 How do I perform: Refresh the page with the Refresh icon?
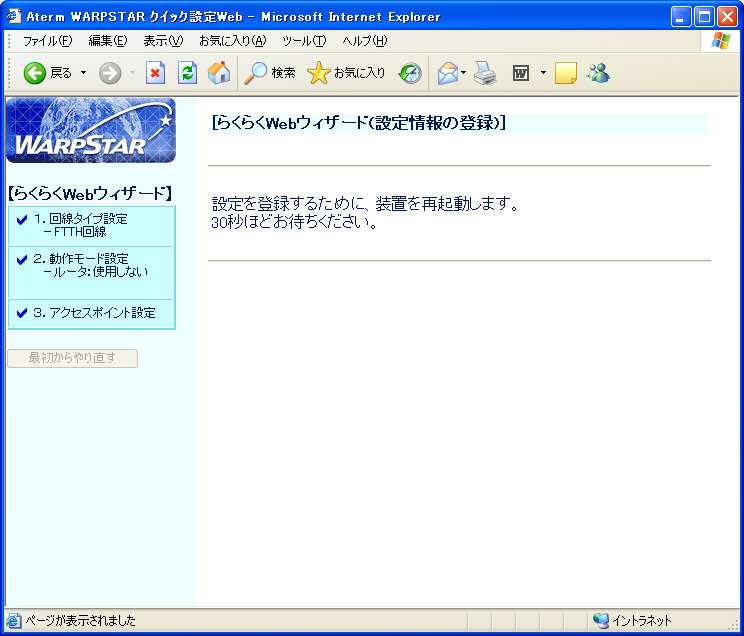[x=187, y=73]
